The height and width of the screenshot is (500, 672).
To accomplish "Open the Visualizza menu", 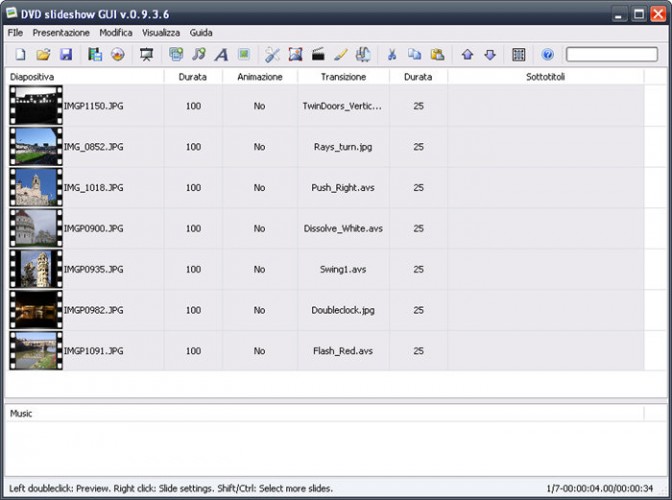I will [161, 33].
